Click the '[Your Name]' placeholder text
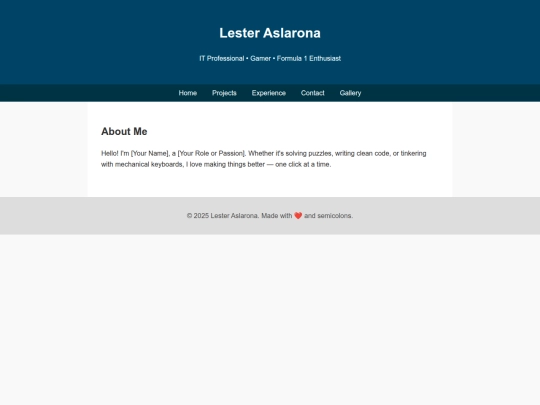The image size is (540, 405). coord(150,153)
